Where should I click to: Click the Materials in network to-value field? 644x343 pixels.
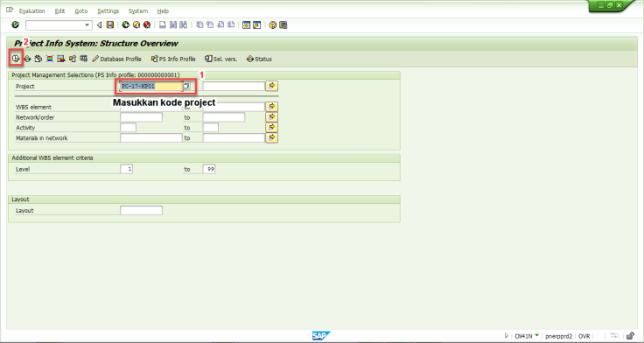[x=234, y=138]
